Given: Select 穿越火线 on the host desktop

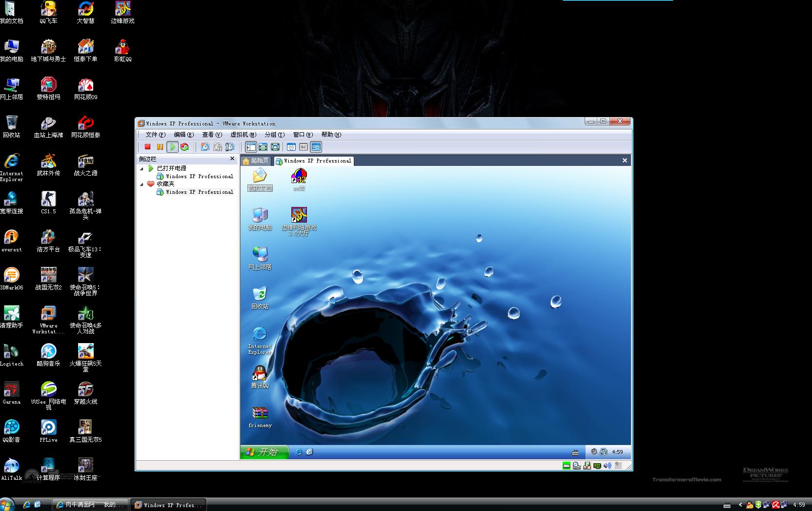Looking at the screenshot, I should pyautogui.click(x=85, y=393).
